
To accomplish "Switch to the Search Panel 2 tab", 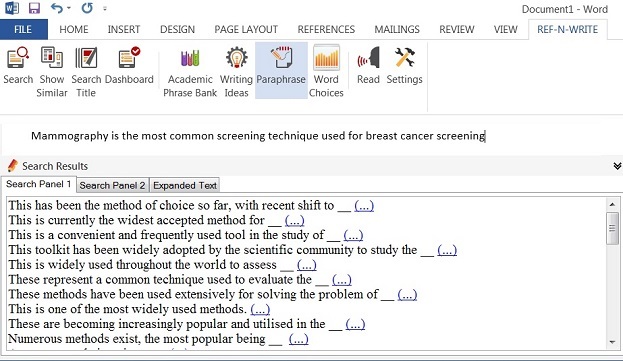I will (112, 185).
